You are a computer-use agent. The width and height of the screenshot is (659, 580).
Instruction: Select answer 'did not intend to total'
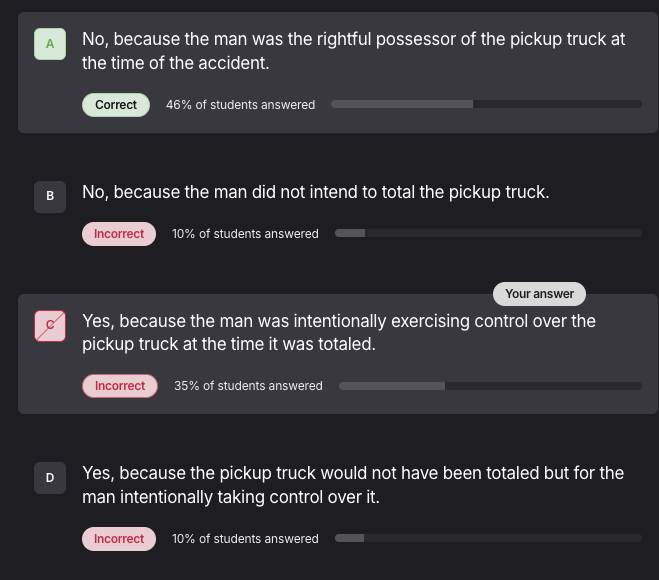click(x=315, y=192)
